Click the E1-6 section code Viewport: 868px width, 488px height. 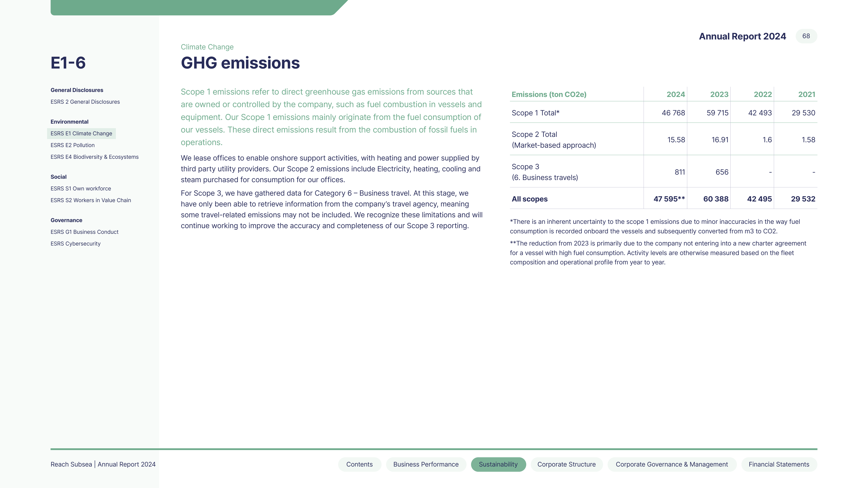point(68,63)
